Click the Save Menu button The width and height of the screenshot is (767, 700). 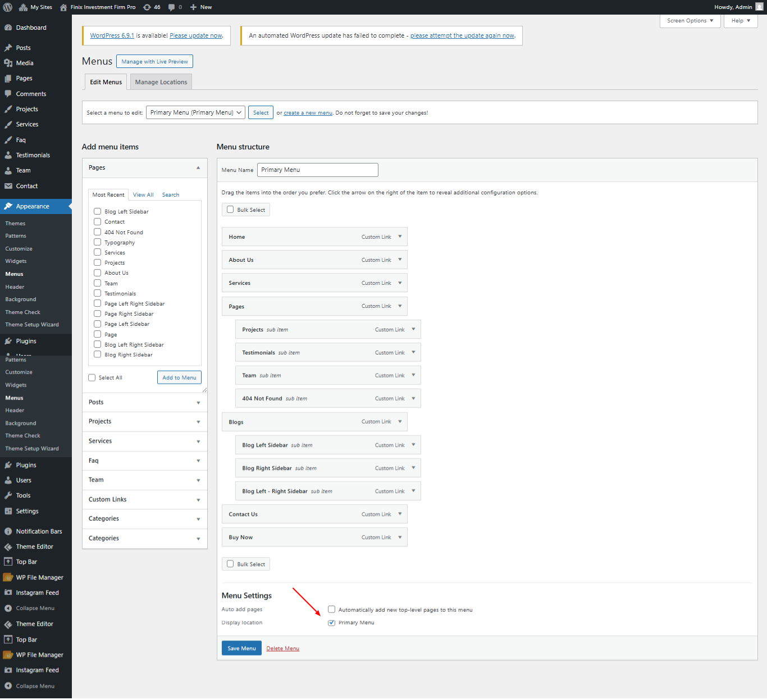pyautogui.click(x=241, y=648)
